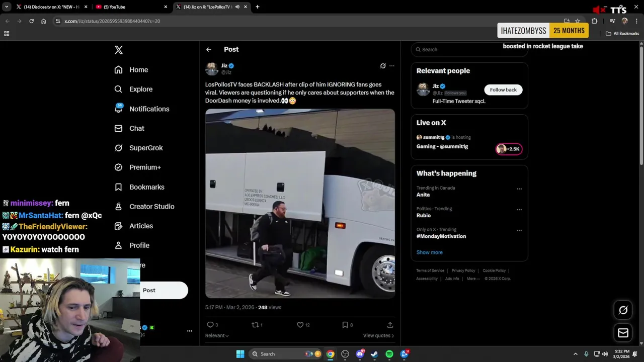Expand the More footer menu
644x362 pixels.
(x=473, y=279)
